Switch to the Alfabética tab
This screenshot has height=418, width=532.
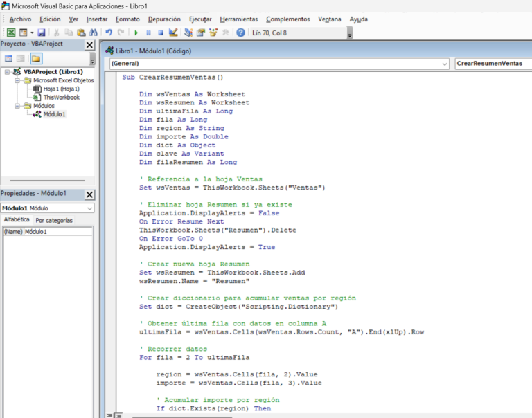17,219
